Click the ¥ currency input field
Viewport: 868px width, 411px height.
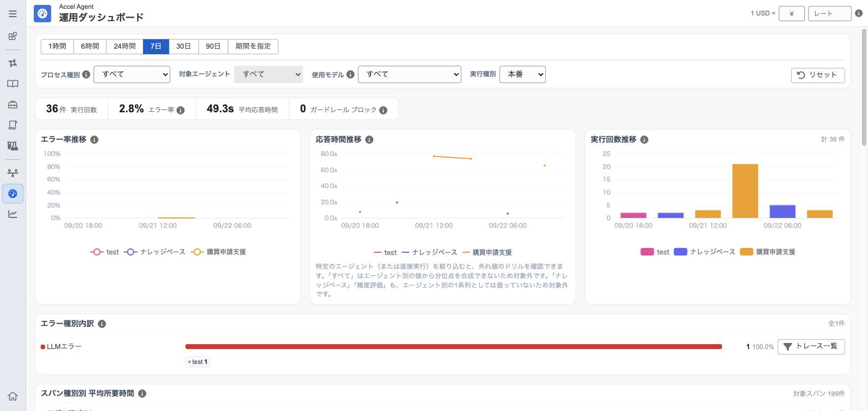pos(792,13)
